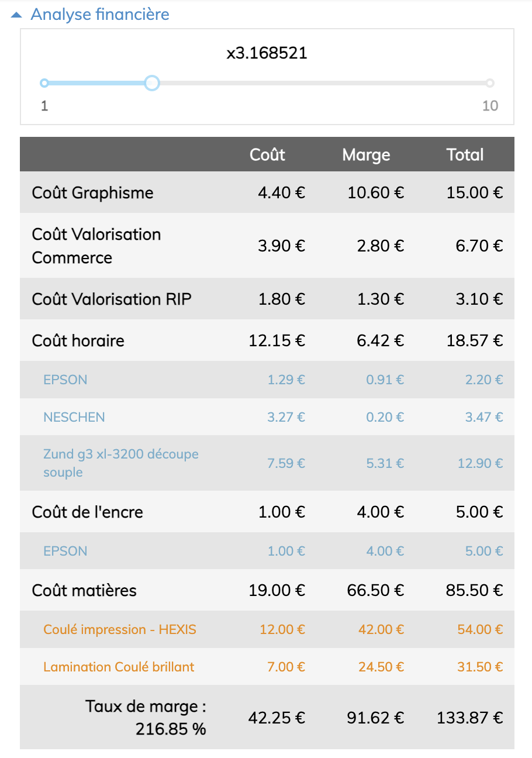
Task: Click the Analyse financière heading
Action: 100,15
